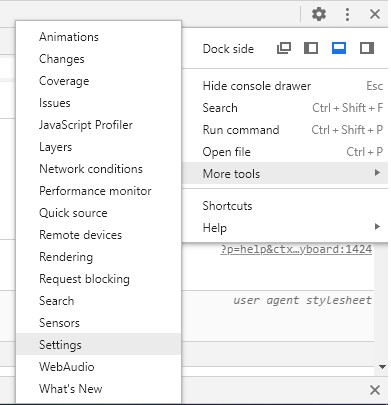Open the Coverage tool
The image size is (391, 405).
[98, 81]
